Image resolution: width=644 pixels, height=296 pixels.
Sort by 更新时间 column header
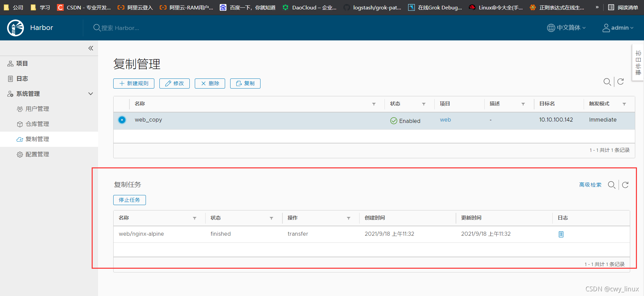click(471, 218)
